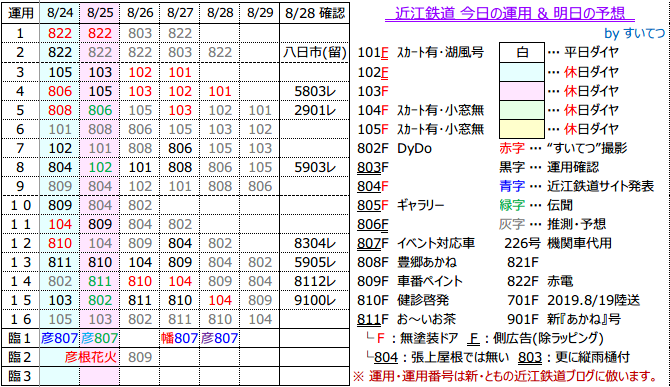Select the 5905レ confirmation cell

[314, 262]
